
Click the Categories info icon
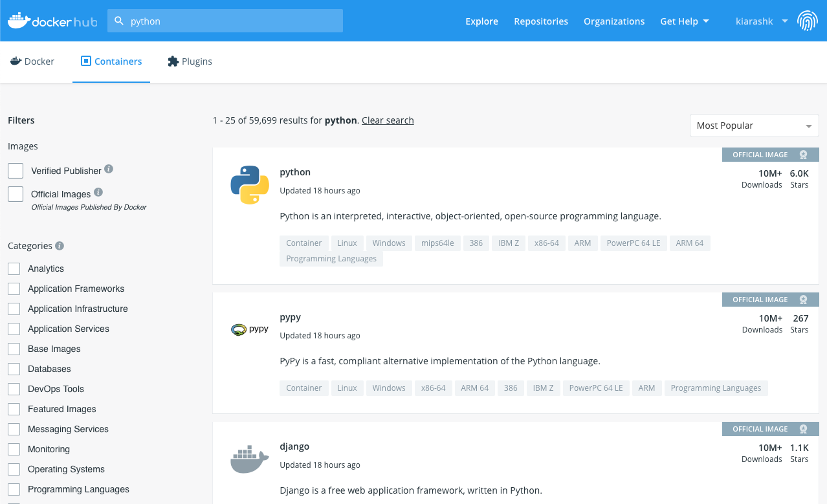(60, 246)
